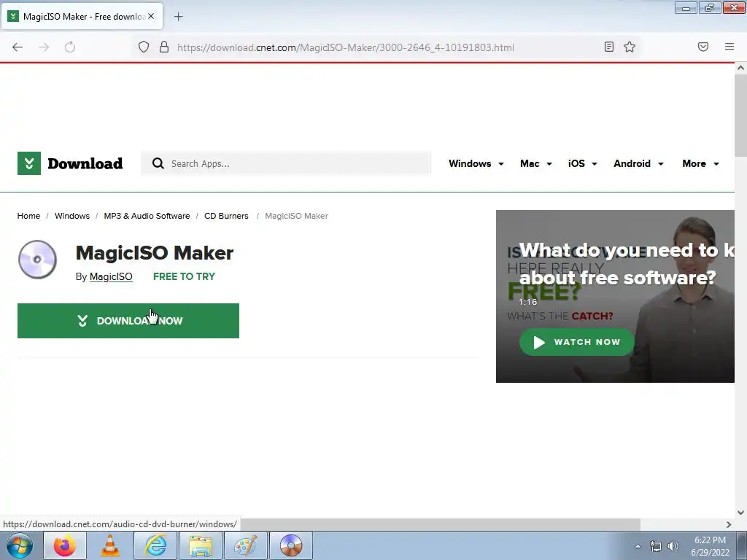Select the MagicISO Maker browser tab
747x560 pixels.
(x=83, y=16)
